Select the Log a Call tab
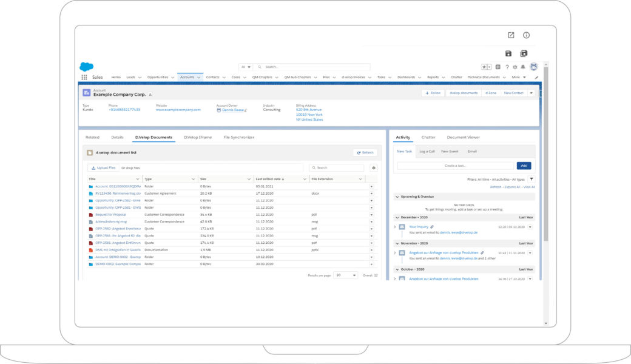This screenshot has height=364, width=631. pyautogui.click(x=427, y=152)
